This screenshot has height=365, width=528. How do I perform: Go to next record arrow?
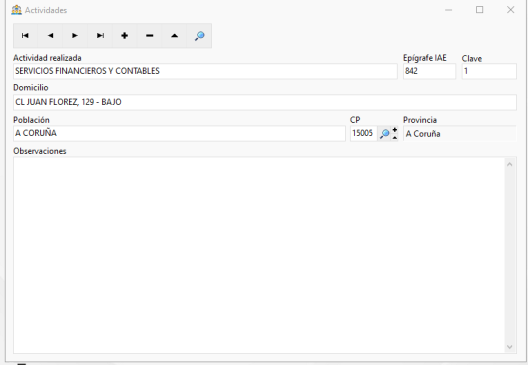pyautogui.click(x=75, y=36)
